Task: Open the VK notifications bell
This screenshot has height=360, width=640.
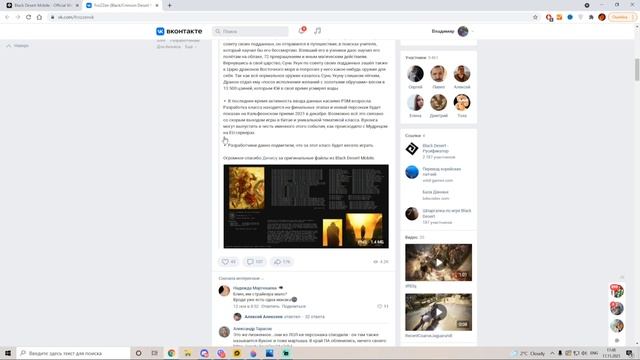Action: pos(302,31)
